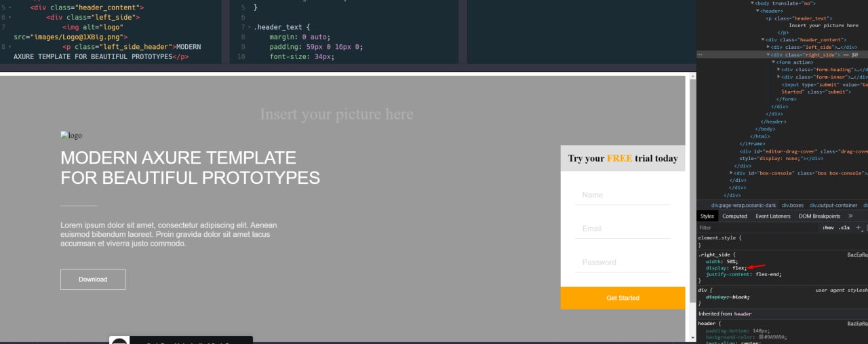This screenshot has width=868, height=344.
Task: Collapse the header_content div node
Action: tap(762, 40)
